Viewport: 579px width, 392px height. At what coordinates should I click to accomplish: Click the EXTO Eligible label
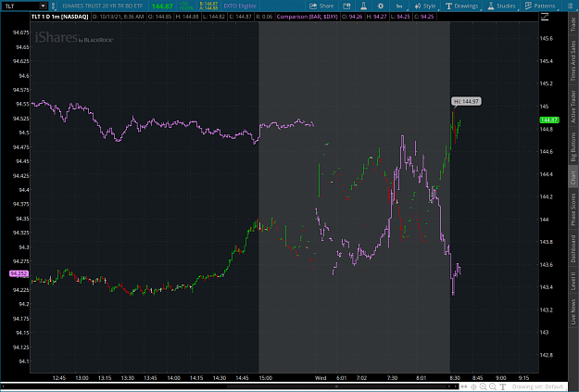click(x=240, y=6)
